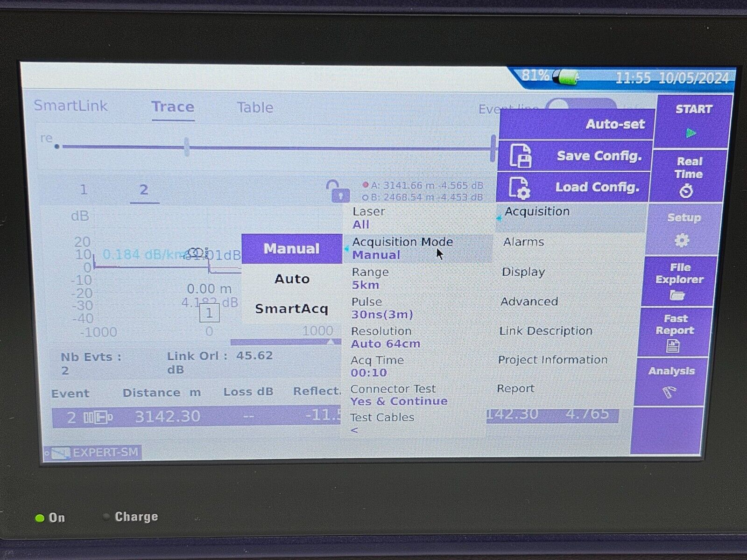Open File Explorer folder icon
Screen dimensions: 747x560
[677, 294]
